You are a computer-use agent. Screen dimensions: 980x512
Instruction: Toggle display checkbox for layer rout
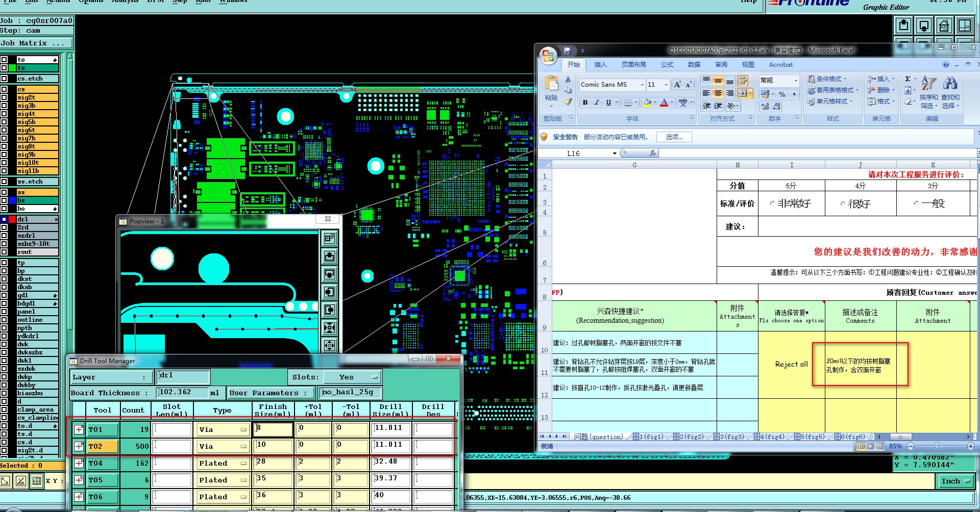tap(4, 252)
